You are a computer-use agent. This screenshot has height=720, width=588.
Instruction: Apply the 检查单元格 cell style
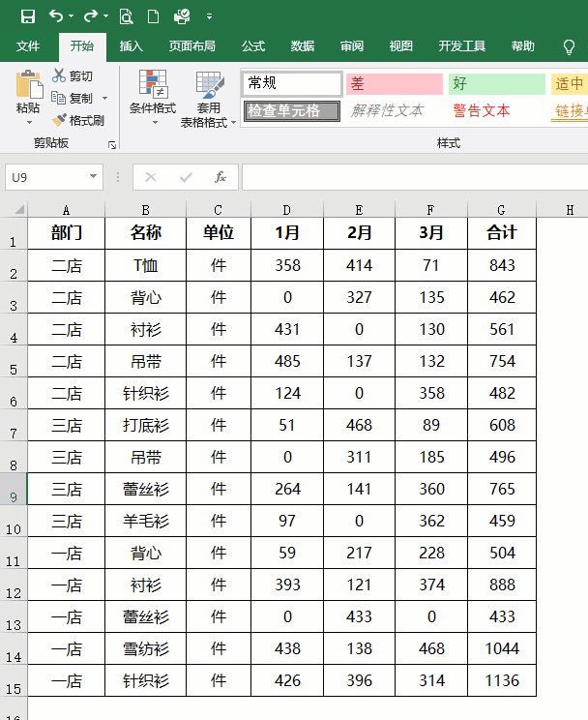292,111
